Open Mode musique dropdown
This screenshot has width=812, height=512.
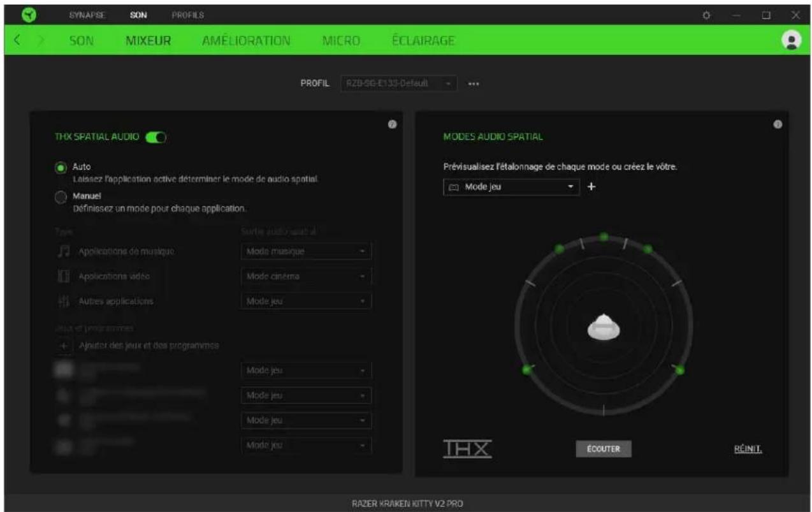click(x=306, y=251)
